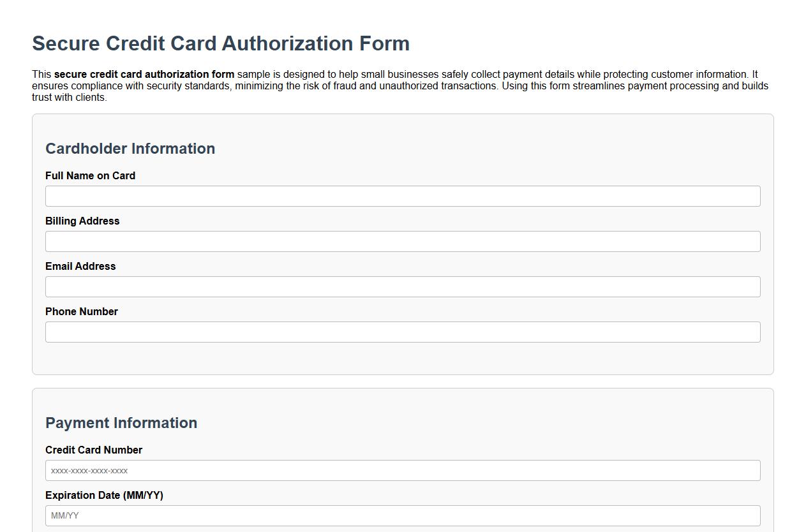Click inside the Phone Number field
Screen dimensions: 806x532
click(x=402, y=332)
